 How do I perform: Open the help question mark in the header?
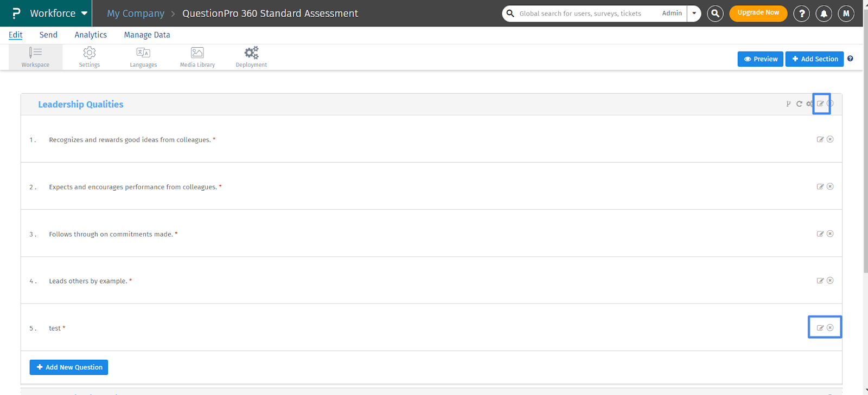801,14
